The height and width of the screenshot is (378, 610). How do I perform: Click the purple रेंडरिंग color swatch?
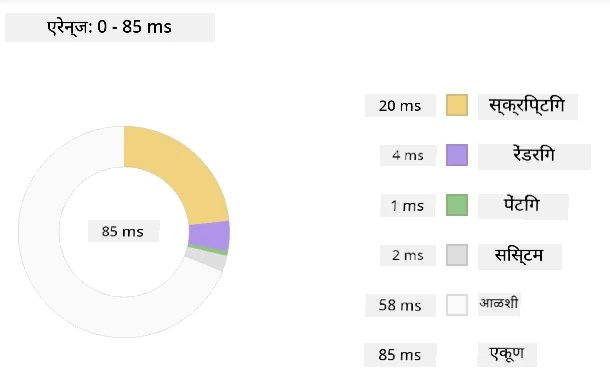(x=457, y=155)
